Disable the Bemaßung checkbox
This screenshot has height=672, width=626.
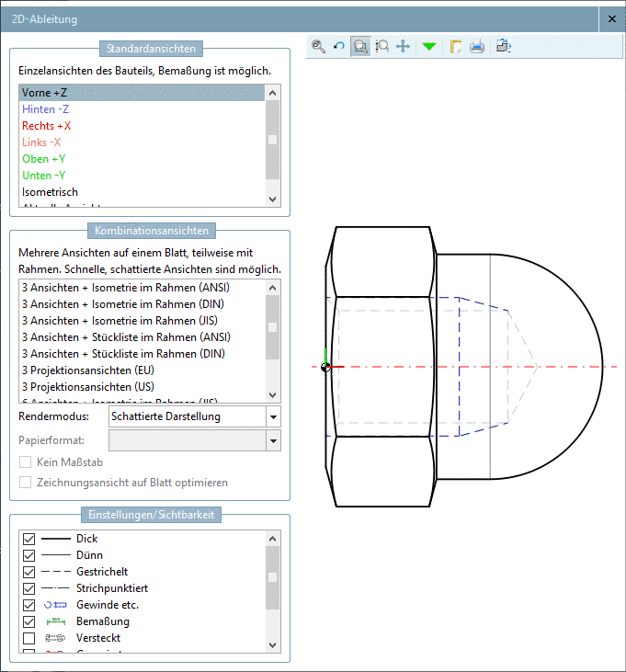click(x=28, y=621)
